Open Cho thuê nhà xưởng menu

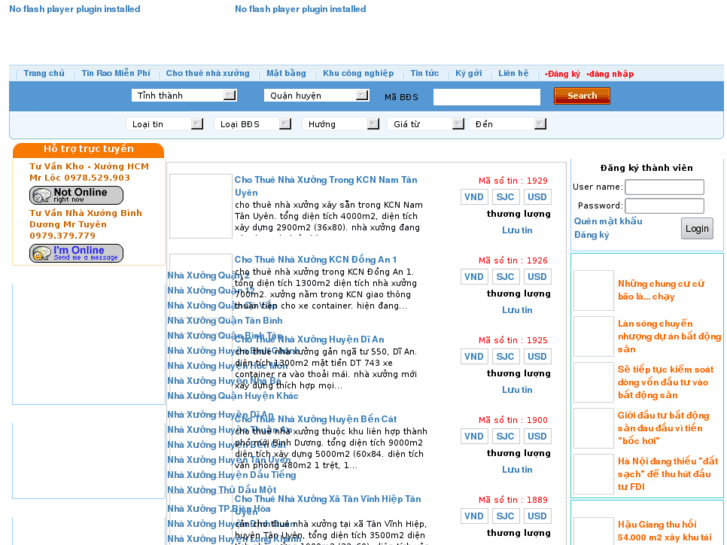pos(208,74)
